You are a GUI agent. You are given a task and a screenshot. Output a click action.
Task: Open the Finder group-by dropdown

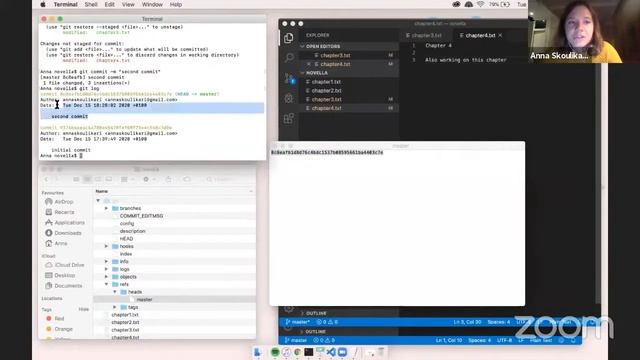click(127, 179)
